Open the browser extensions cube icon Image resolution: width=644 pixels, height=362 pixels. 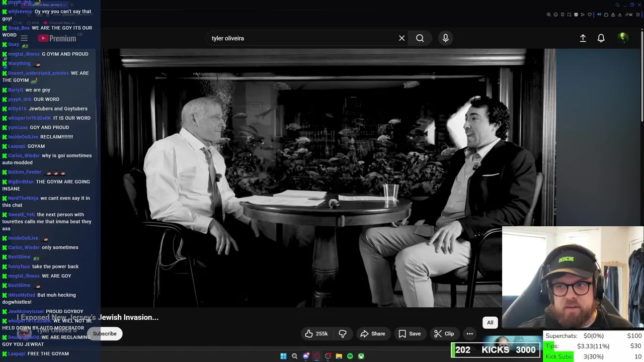tap(606, 15)
